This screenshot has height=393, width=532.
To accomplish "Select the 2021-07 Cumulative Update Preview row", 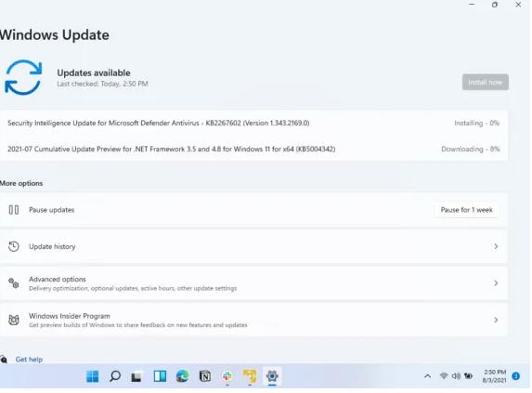I will [x=253, y=149].
